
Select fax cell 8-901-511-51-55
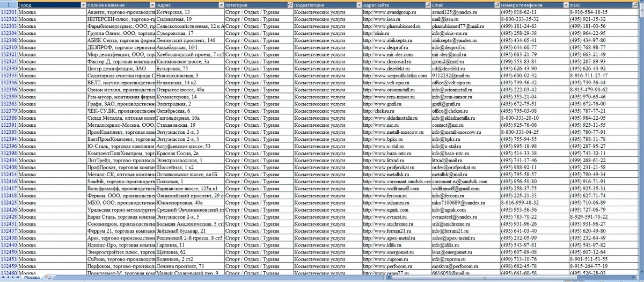click(603, 259)
